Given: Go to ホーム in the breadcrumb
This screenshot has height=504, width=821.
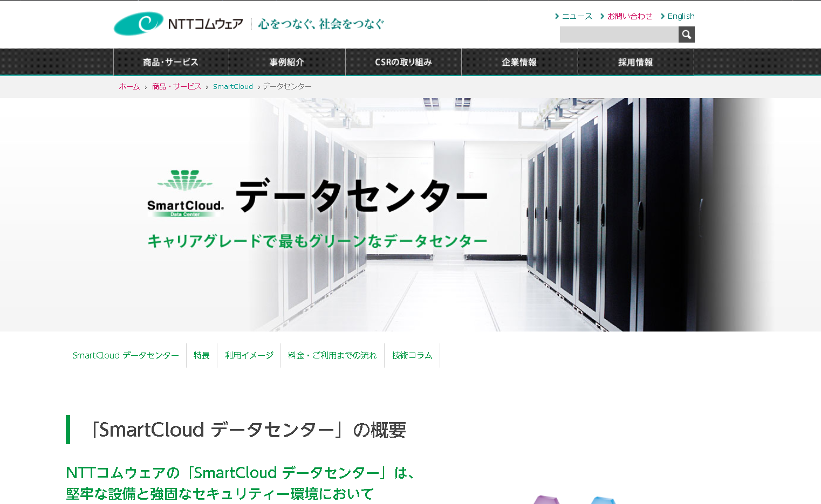Looking at the screenshot, I should click(129, 86).
